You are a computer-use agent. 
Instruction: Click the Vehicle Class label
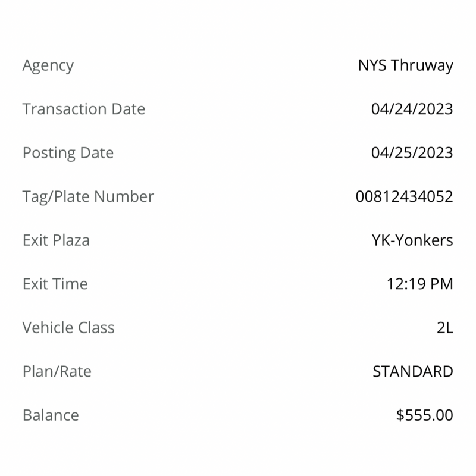tap(68, 328)
